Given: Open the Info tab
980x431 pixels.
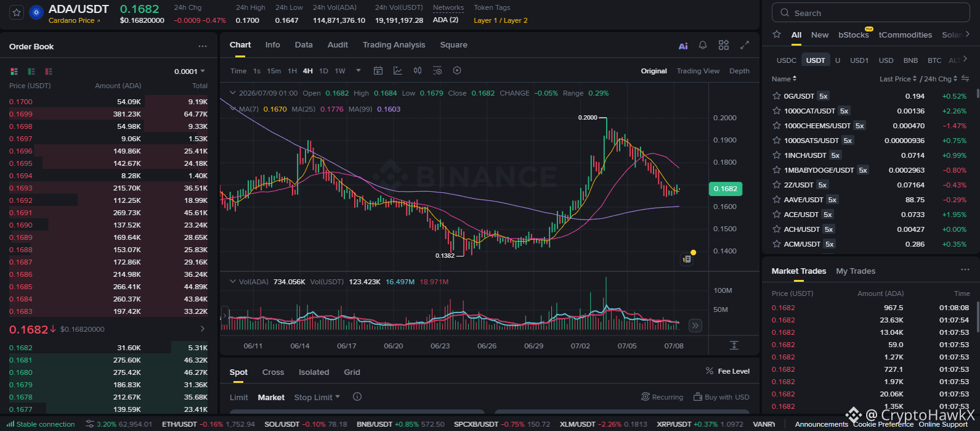Looking at the screenshot, I should click(x=272, y=45).
